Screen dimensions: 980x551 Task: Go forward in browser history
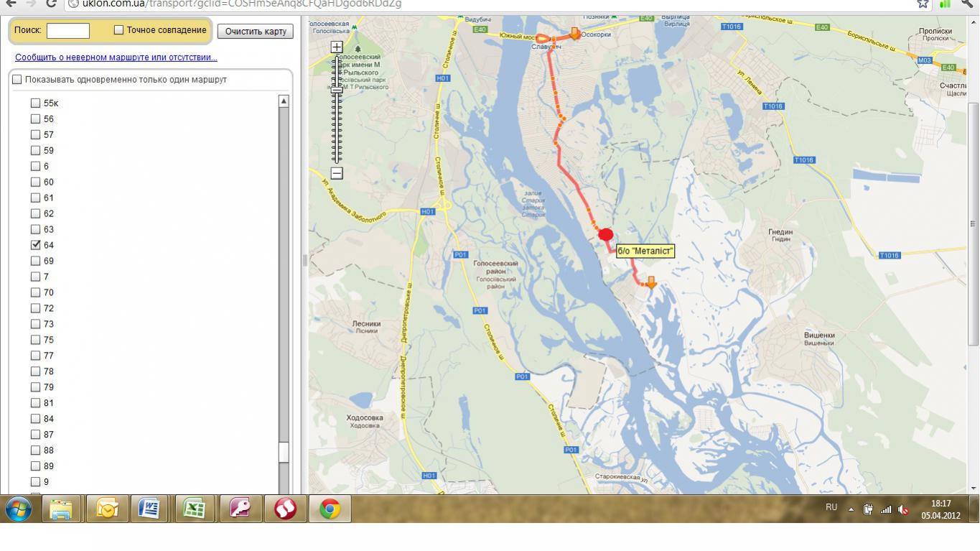pyautogui.click(x=31, y=4)
